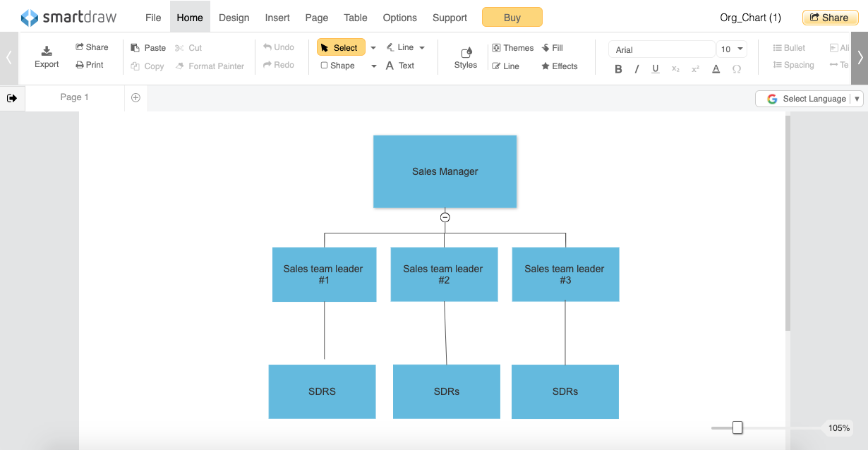Image resolution: width=868 pixels, height=450 pixels.
Task: Open the Design tab
Action: tap(234, 18)
